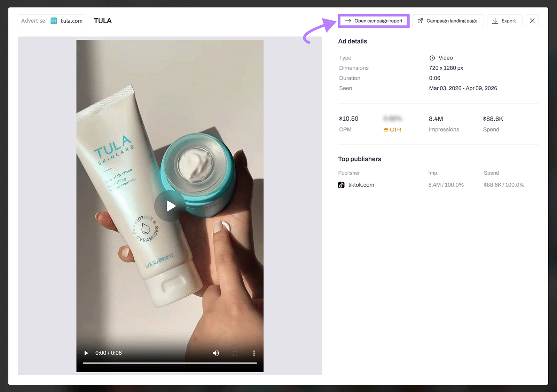Click the Seen date range Mar 03, 2026 - Apr 09, 2026
The height and width of the screenshot is (392, 557).
[463, 88]
